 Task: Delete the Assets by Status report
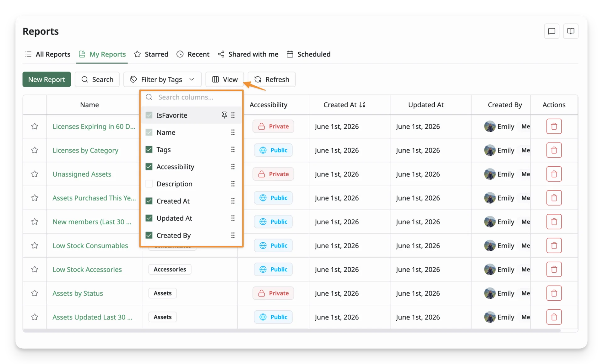(x=554, y=293)
